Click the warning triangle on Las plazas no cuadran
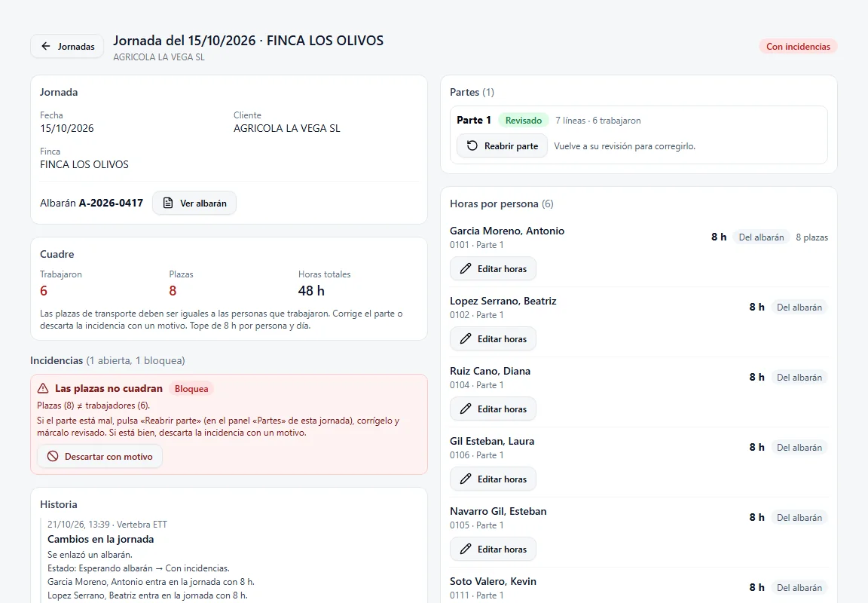This screenshot has width=868, height=603. (43, 389)
